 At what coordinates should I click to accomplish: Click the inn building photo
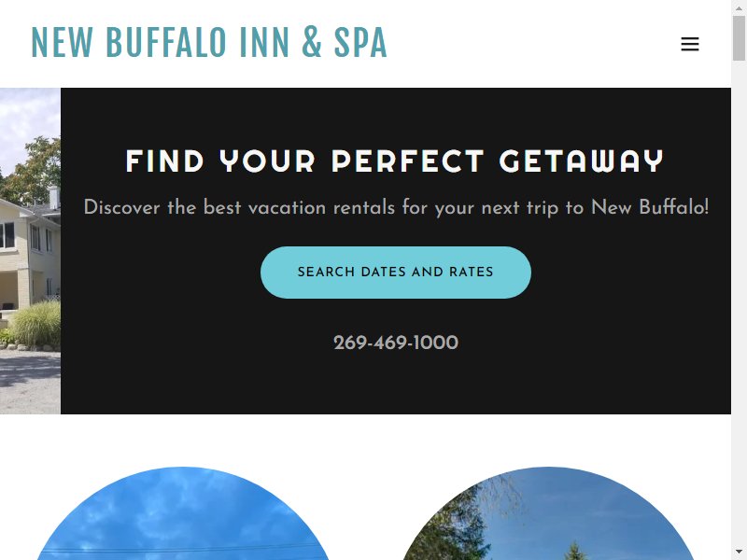30,250
